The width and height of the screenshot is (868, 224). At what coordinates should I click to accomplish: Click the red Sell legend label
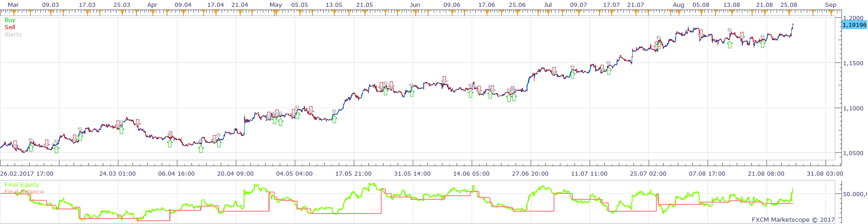(x=10, y=27)
